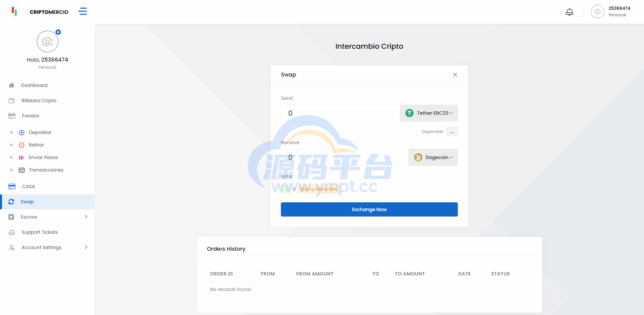Screen dimensions: 644x315
Task: Open the Dogecoin currency dropdown
Action: point(433,157)
